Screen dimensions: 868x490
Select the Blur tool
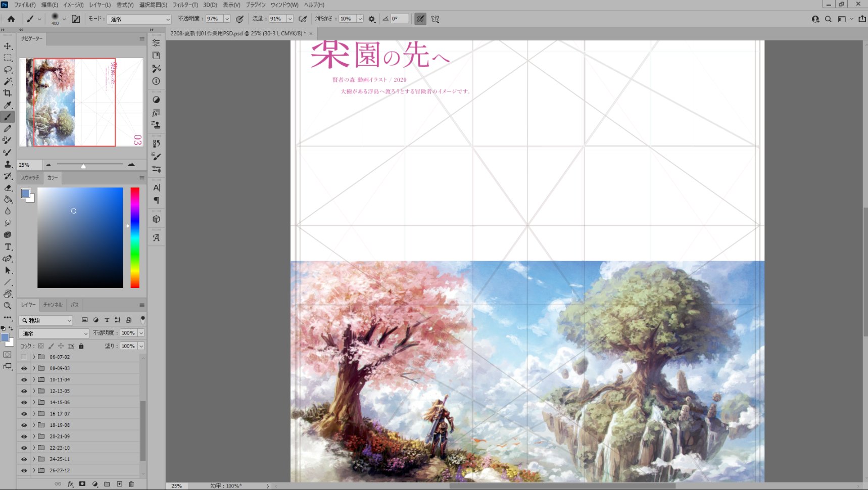tap(8, 211)
